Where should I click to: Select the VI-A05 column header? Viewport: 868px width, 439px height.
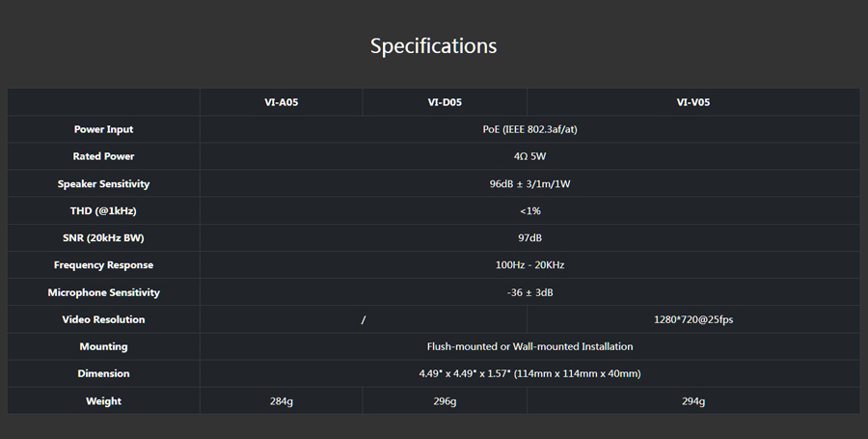[x=282, y=101]
